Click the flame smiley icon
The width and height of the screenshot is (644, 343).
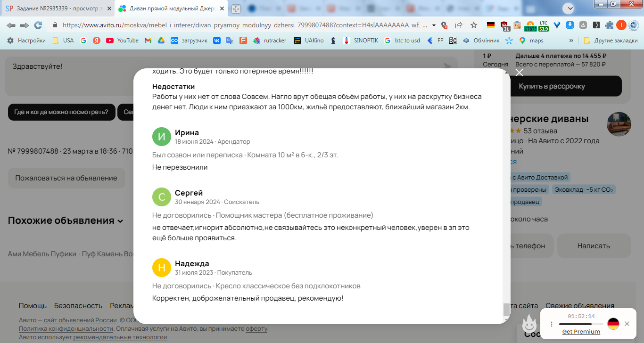click(529, 325)
